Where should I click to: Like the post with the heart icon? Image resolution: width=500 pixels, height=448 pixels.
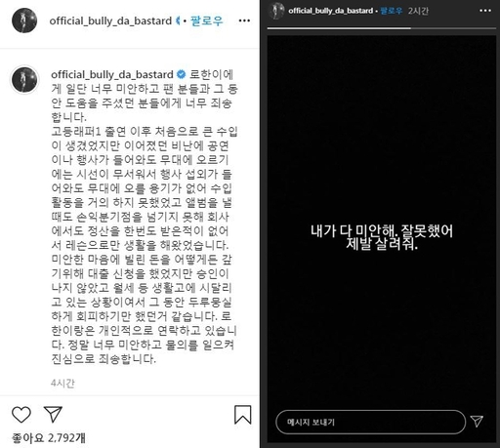pyautogui.click(x=21, y=415)
